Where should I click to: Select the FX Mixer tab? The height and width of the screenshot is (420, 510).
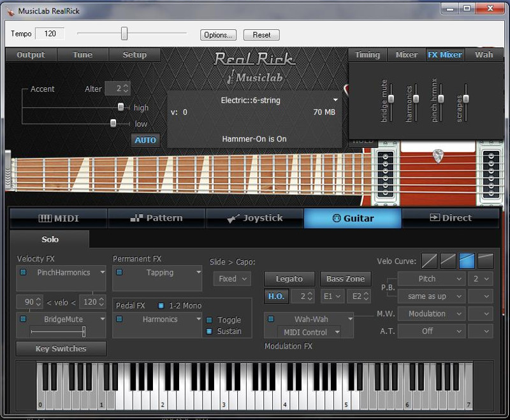[445, 55]
